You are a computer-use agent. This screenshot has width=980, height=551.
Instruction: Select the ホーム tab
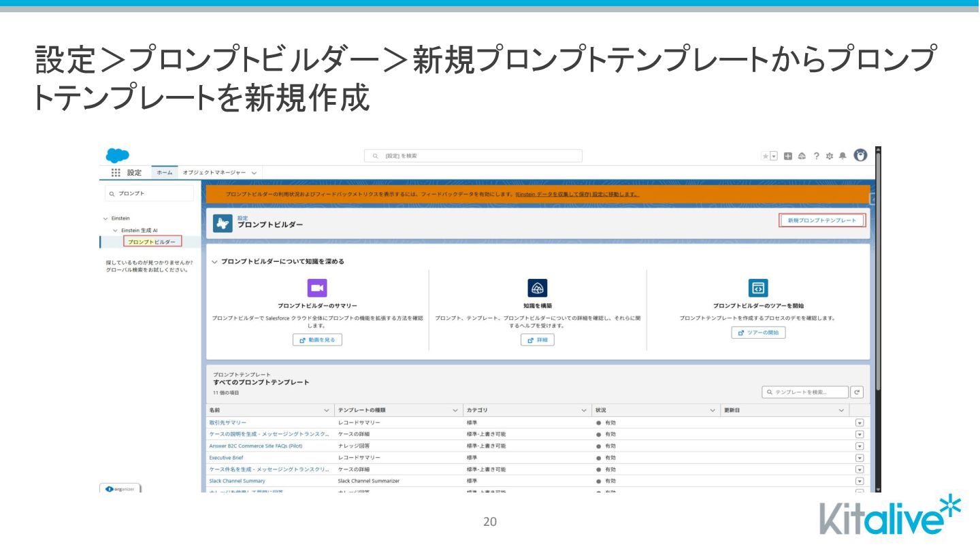[165, 173]
